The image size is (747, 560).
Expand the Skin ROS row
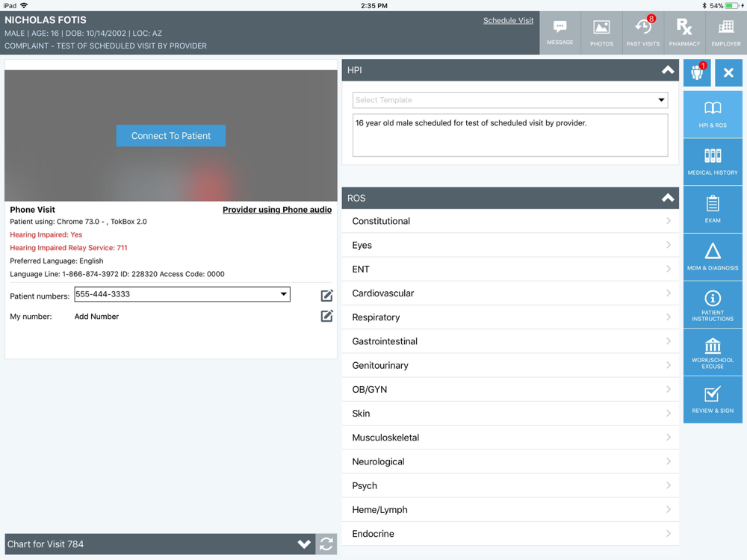(x=510, y=414)
